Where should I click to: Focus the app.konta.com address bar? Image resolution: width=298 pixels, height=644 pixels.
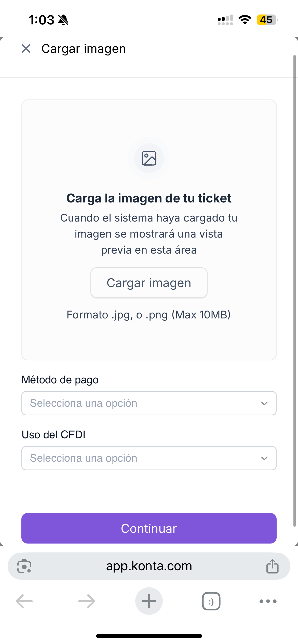[149, 566]
